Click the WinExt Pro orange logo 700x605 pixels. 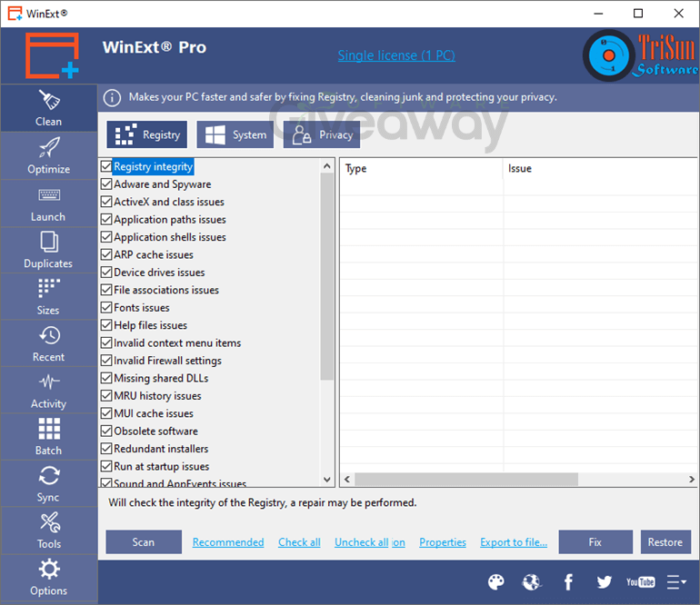[52, 55]
